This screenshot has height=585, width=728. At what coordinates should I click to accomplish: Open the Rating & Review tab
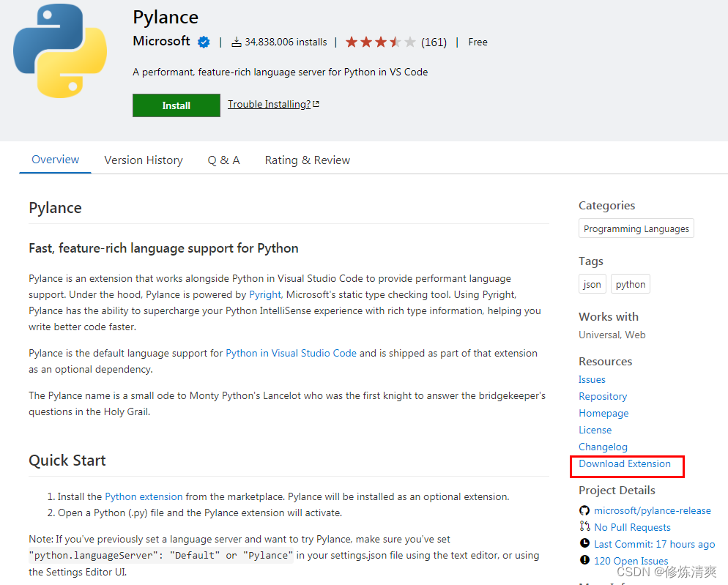pyautogui.click(x=308, y=160)
